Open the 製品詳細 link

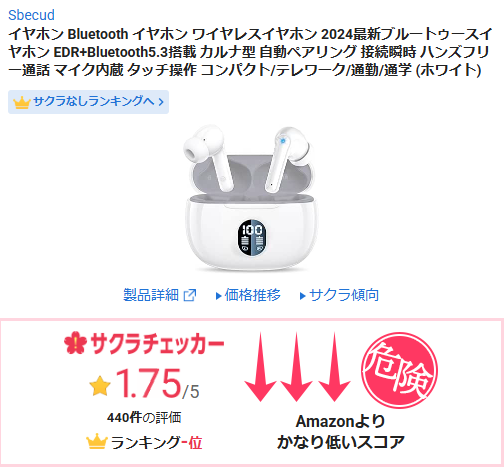coord(160,295)
